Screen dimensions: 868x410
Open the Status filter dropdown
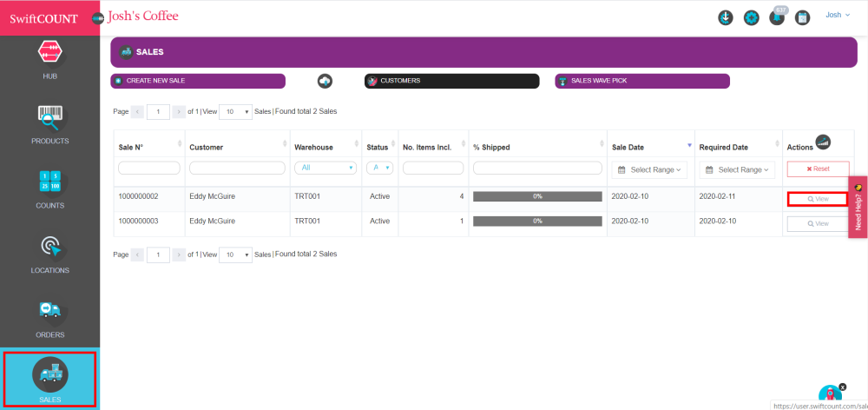380,168
